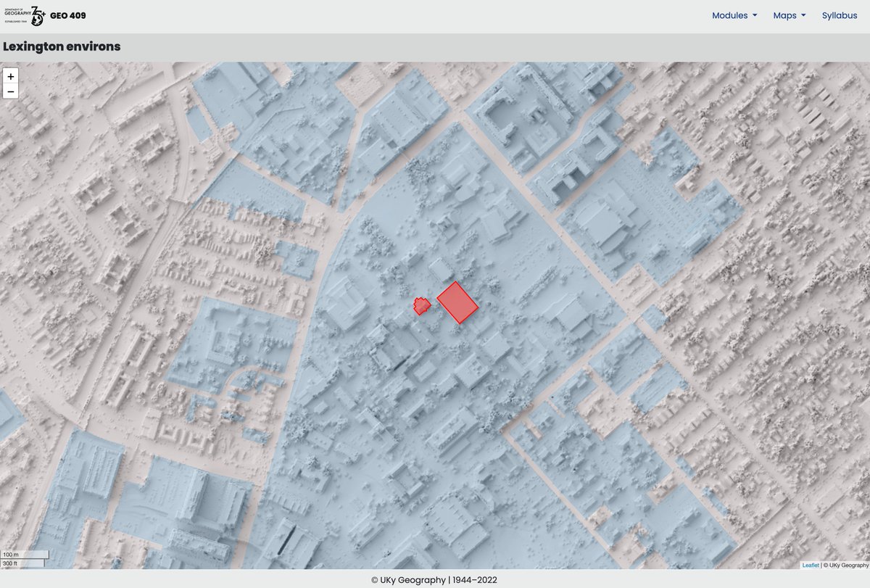Open the Syllabus page
Image resolution: width=870 pixels, height=588 pixels.
click(840, 15)
